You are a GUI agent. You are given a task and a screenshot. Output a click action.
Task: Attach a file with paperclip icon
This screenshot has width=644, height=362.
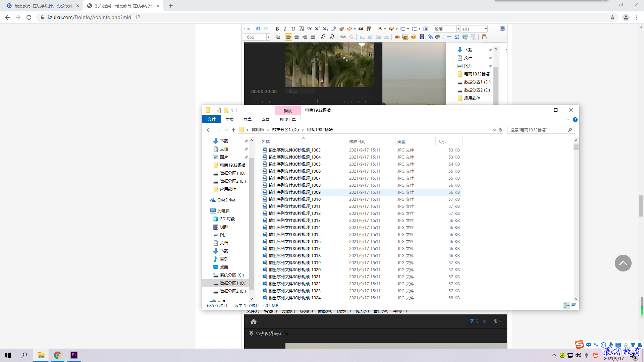430,37
